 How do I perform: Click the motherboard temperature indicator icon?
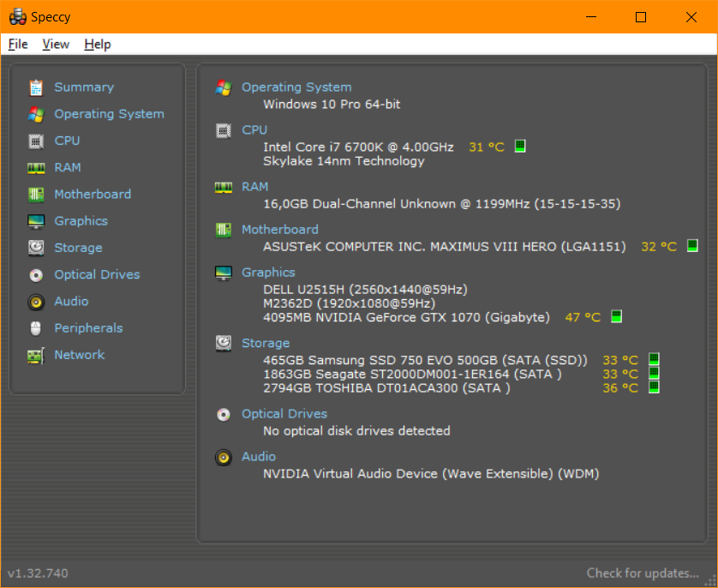693,245
